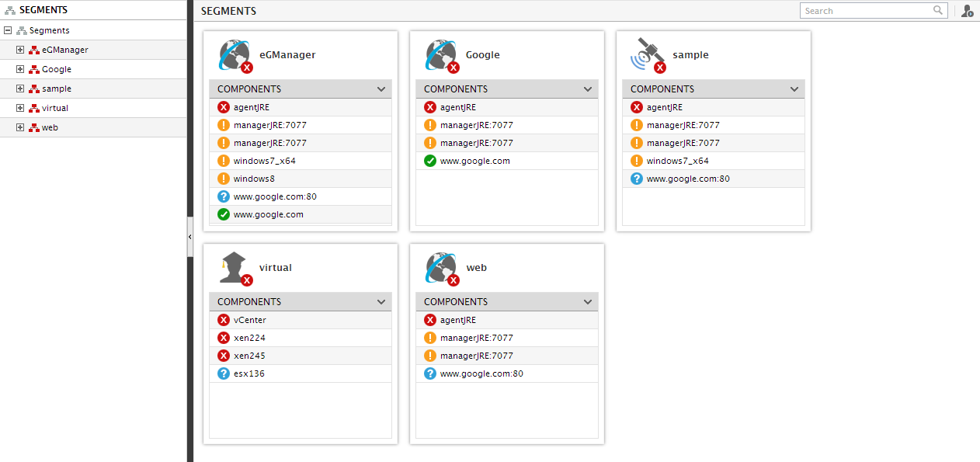Open the sample COMPONENTS dropdown chevron
This screenshot has height=462, width=980.
tap(794, 89)
